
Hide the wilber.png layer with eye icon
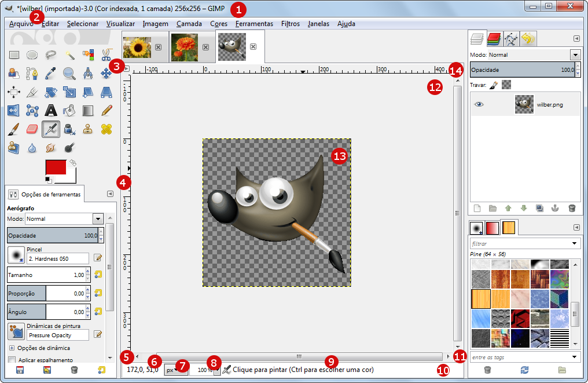479,105
